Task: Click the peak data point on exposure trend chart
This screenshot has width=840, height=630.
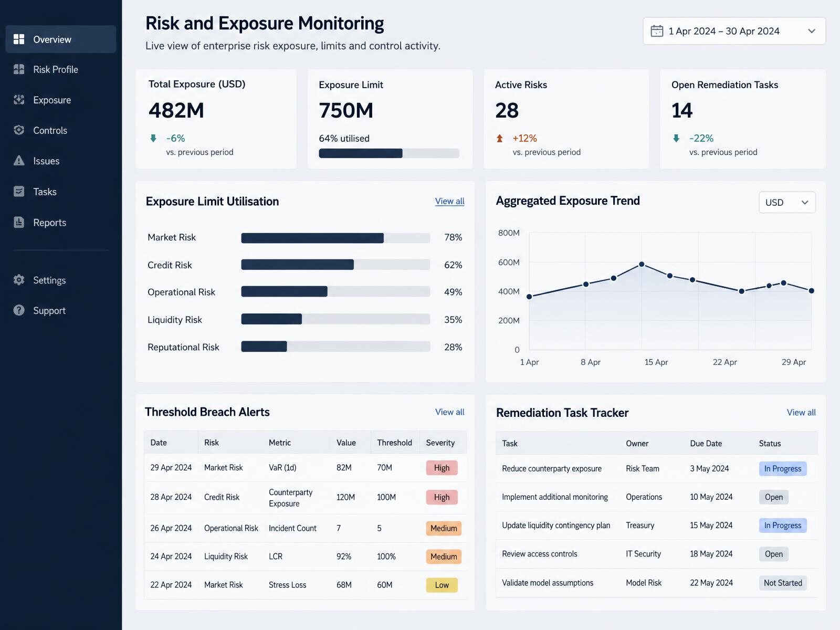Action: 642,264
